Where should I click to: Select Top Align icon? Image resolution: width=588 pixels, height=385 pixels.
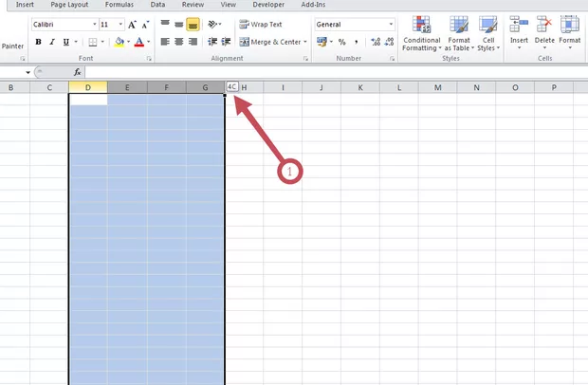click(x=165, y=25)
